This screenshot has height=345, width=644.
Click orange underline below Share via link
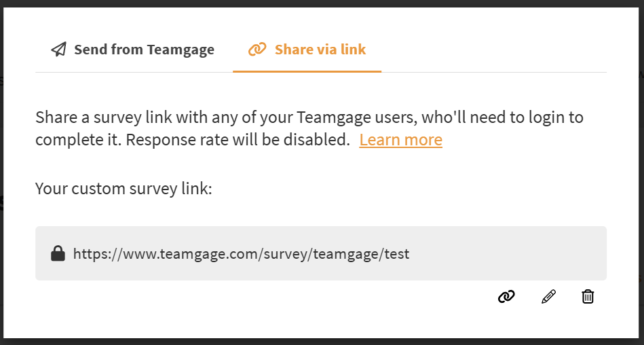pyautogui.click(x=307, y=71)
